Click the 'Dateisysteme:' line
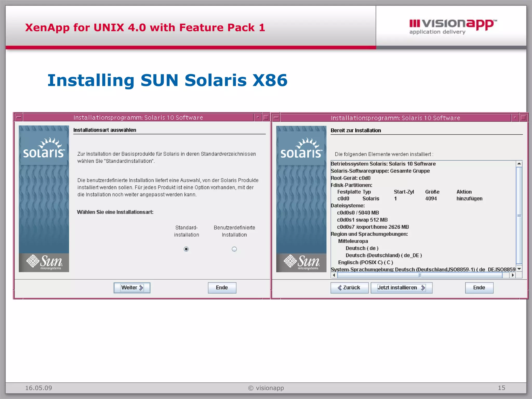The height and width of the screenshot is (399, 532). (x=348, y=206)
